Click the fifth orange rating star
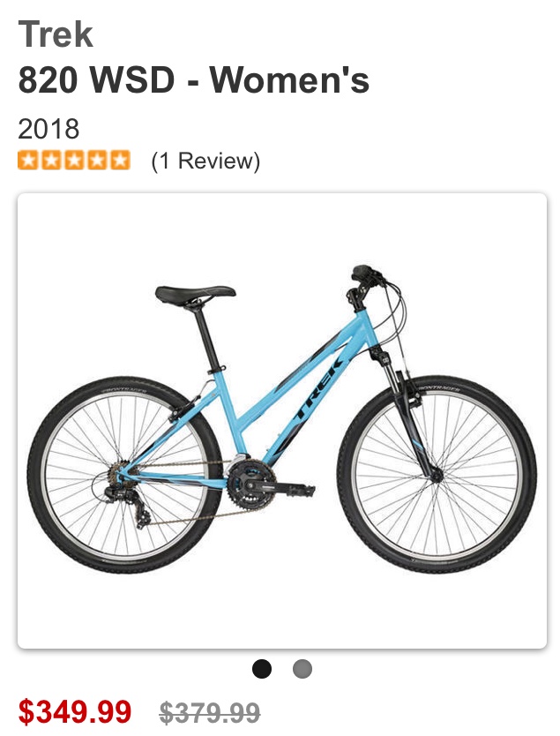This screenshot has width=560, height=736. [x=120, y=160]
